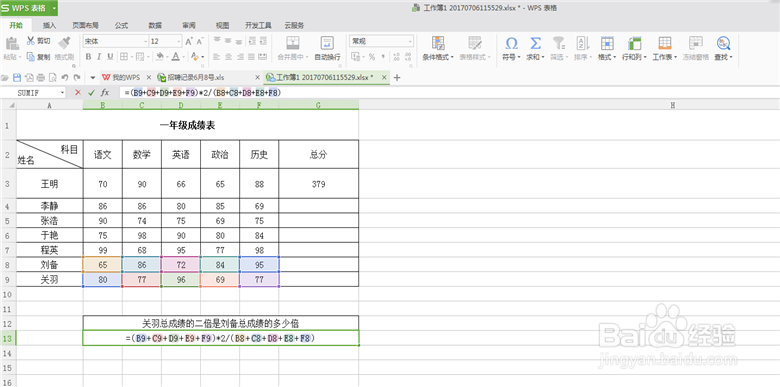Click the percent style % icon

click(372, 57)
